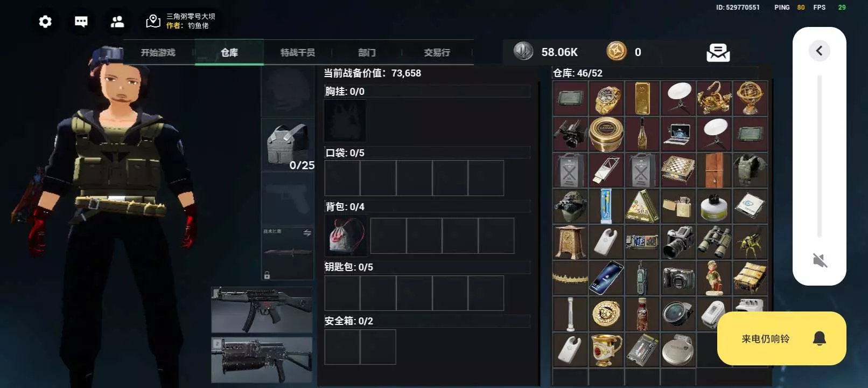Select the laptop item in warehouse
Image resolution: width=868 pixels, height=388 pixels.
pyautogui.click(x=678, y=134)
